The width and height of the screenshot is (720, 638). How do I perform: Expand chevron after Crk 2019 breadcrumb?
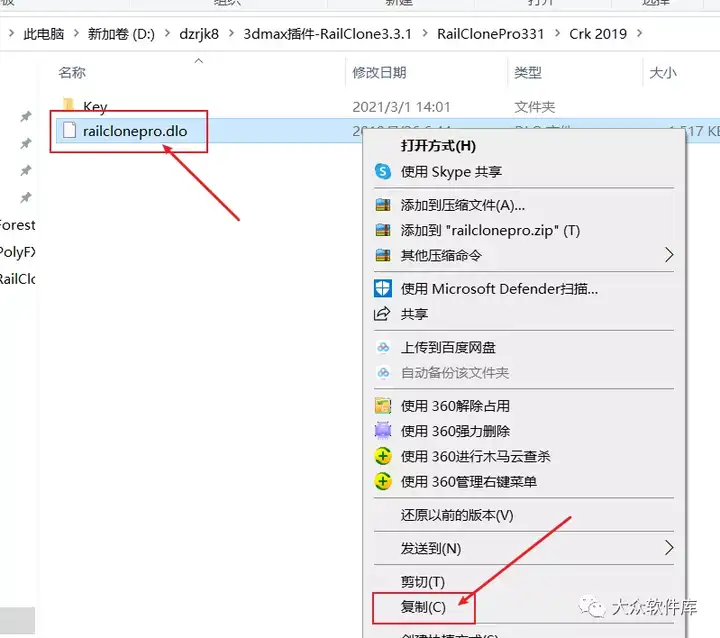pos(640,34)
